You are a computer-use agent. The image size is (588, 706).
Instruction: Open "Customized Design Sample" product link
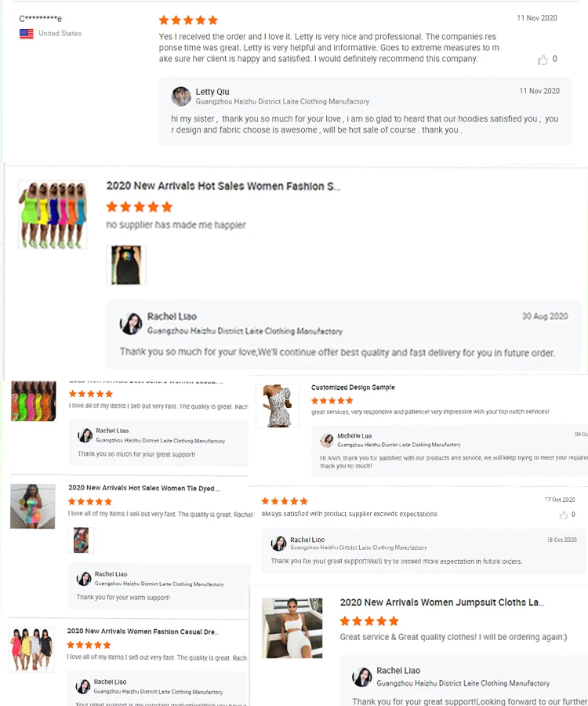[353, 388]
